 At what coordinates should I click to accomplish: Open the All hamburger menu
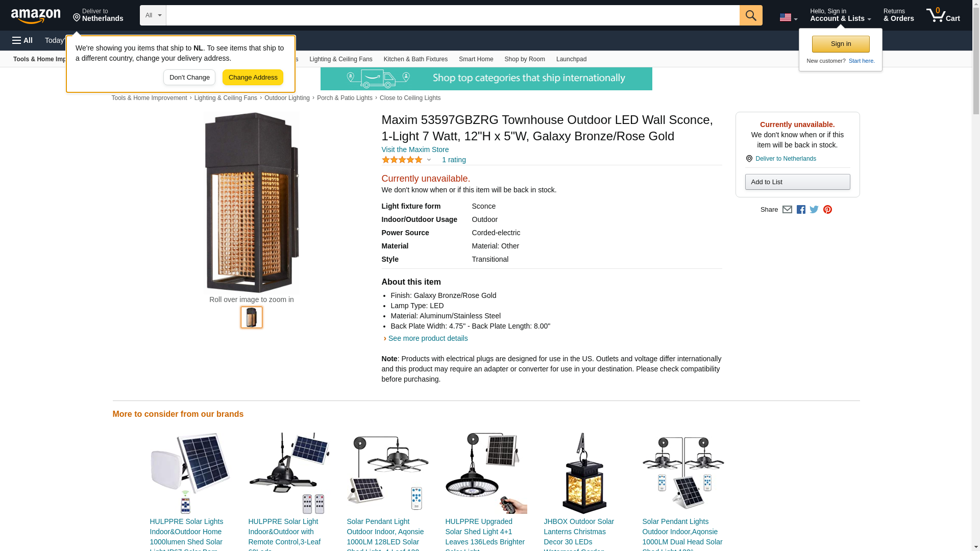click(x=22, y=40)
